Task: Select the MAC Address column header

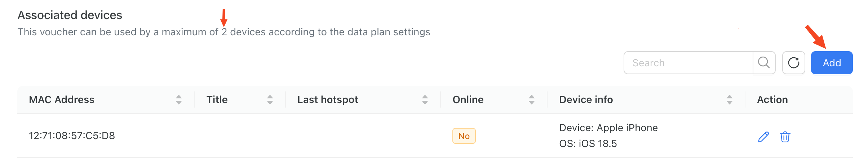Action: point(62,100)
